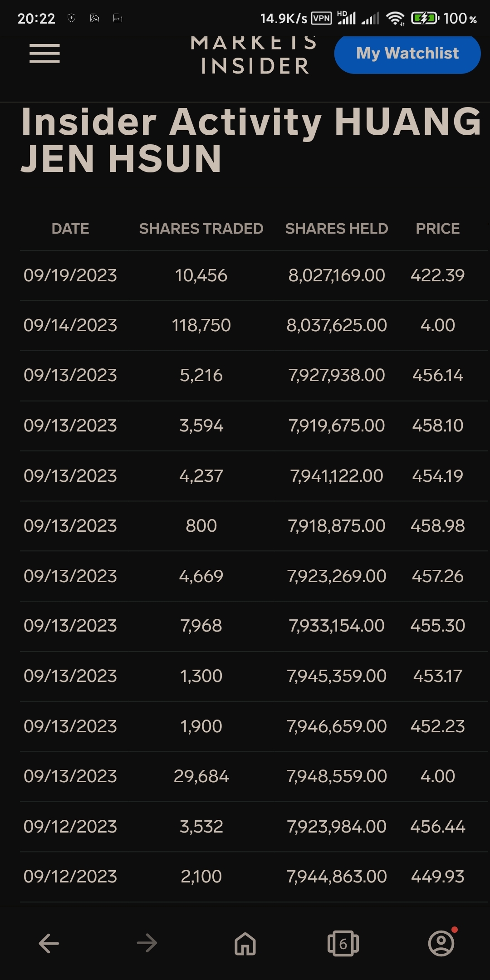Select the PRICE column header
This screenshot has height=980, width=490.
pos(438,229)
